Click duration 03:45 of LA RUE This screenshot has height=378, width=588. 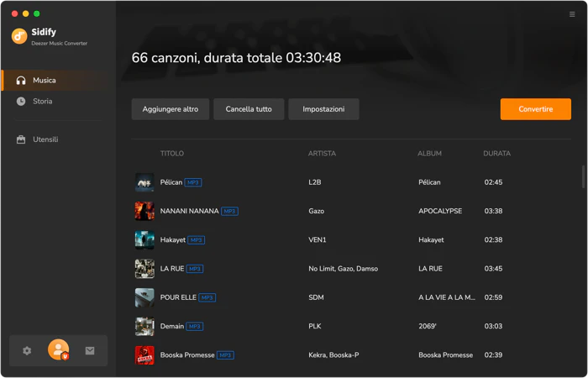pyautogui.click(x=493, y=269)
